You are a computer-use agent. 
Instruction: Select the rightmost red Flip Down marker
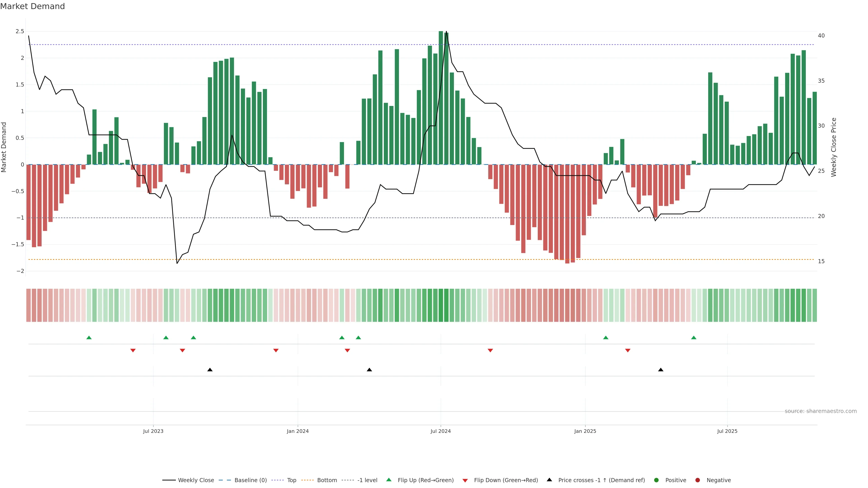point(627,351)
